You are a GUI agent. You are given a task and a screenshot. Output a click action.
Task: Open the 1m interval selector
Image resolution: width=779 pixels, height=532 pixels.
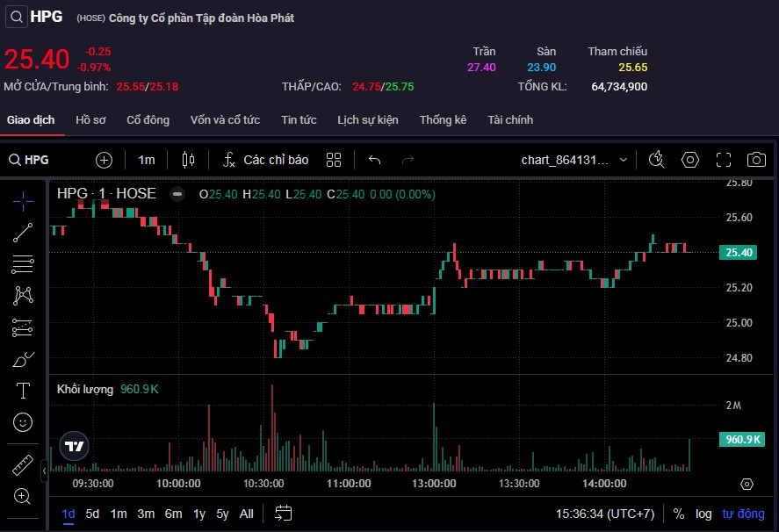146,160
